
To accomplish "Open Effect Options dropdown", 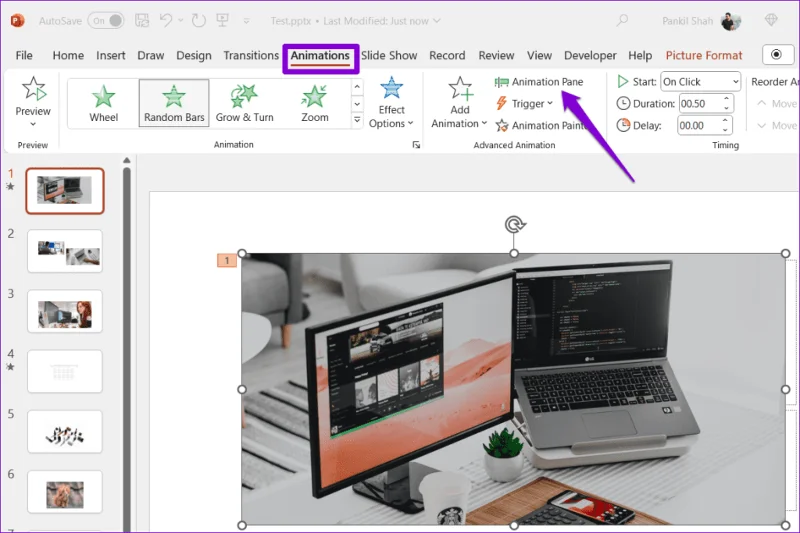I will click(x=391, y=103).
